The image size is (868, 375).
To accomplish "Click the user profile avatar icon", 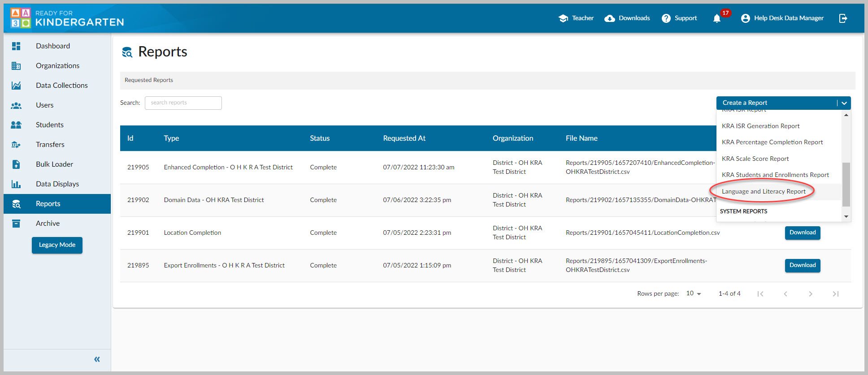I will pyautogui.click(x=745, y=18).
